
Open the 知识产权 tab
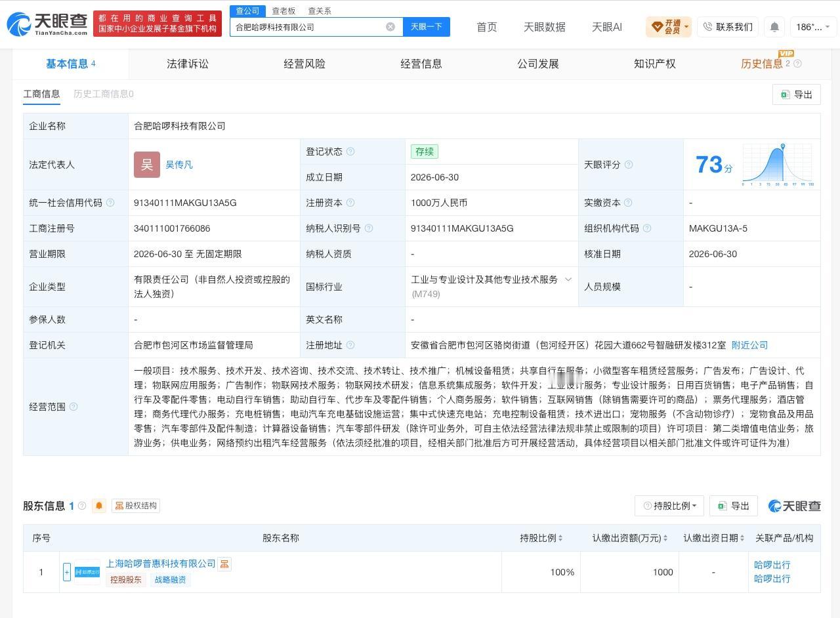[x=655, y=64]
